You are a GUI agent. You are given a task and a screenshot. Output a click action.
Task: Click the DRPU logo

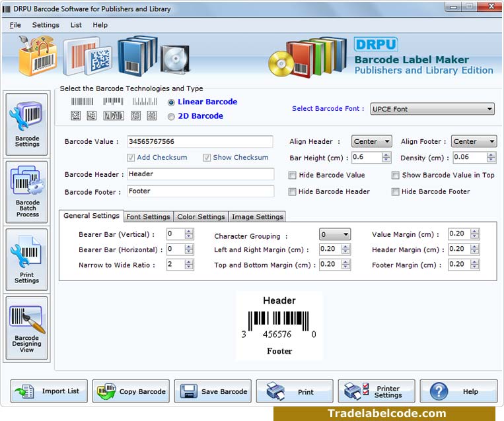(376, 44)
